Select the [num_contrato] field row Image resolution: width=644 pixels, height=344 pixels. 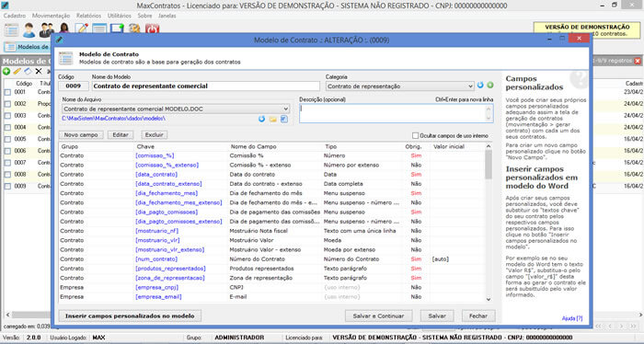pos(271,259)
